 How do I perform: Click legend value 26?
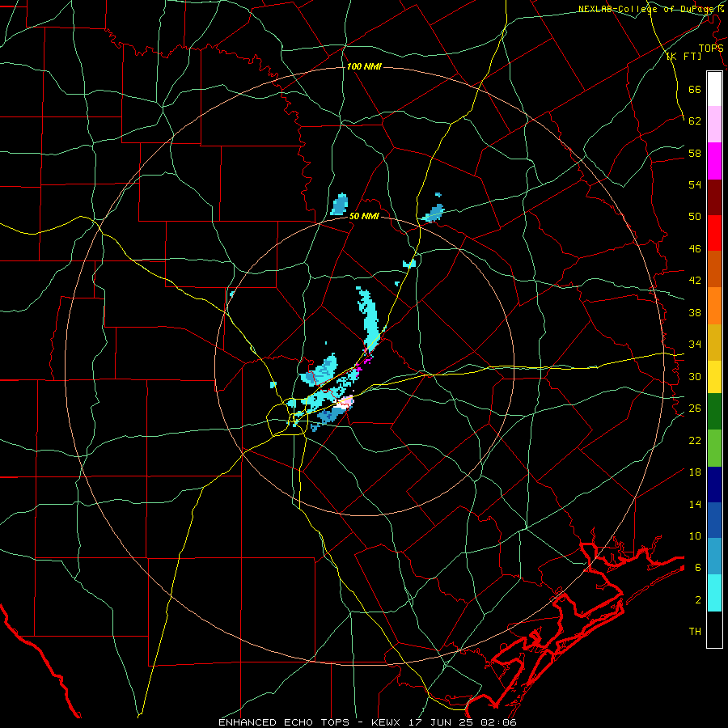(x=695, y=408)
